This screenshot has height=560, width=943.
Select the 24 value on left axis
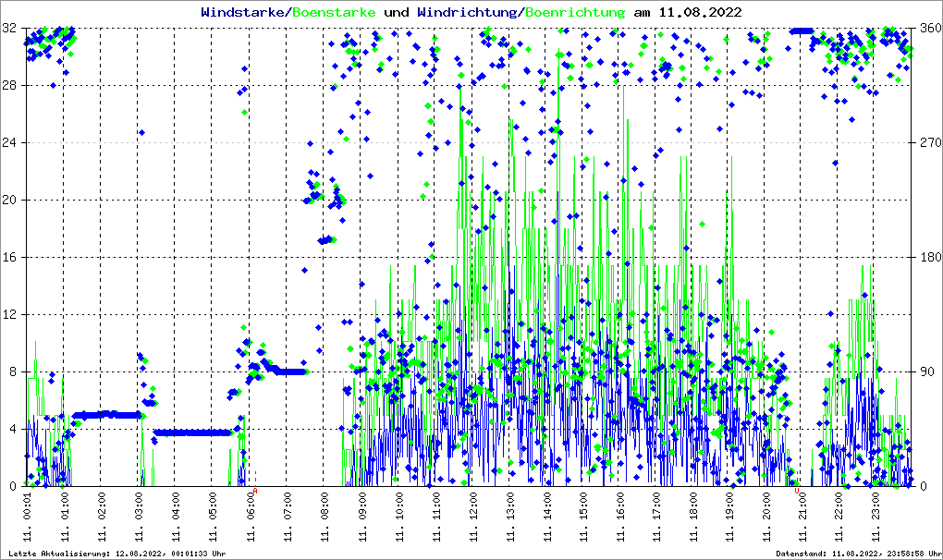(x=9, y=143)
